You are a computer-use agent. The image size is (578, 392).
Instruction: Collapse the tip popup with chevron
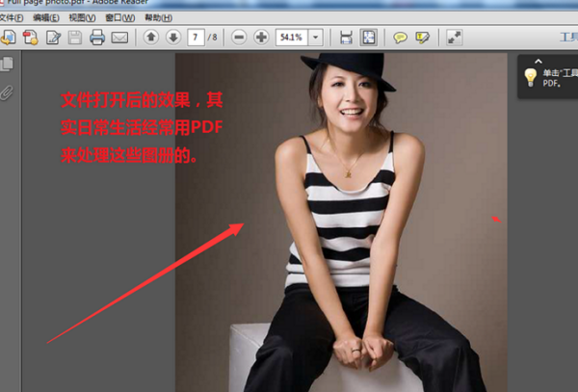coord(539,61)
